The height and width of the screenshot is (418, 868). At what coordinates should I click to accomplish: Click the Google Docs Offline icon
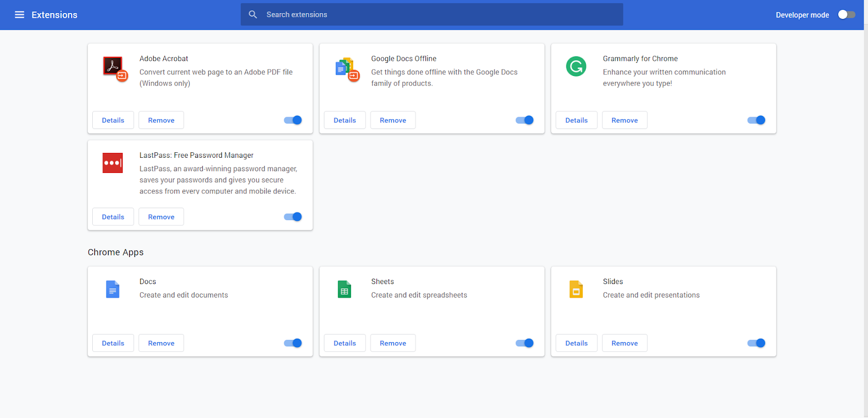(347, 69)
